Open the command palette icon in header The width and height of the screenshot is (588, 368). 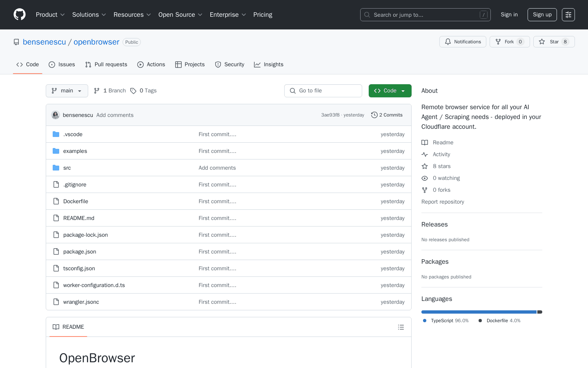pyautogui.click(x=568, y=15)
